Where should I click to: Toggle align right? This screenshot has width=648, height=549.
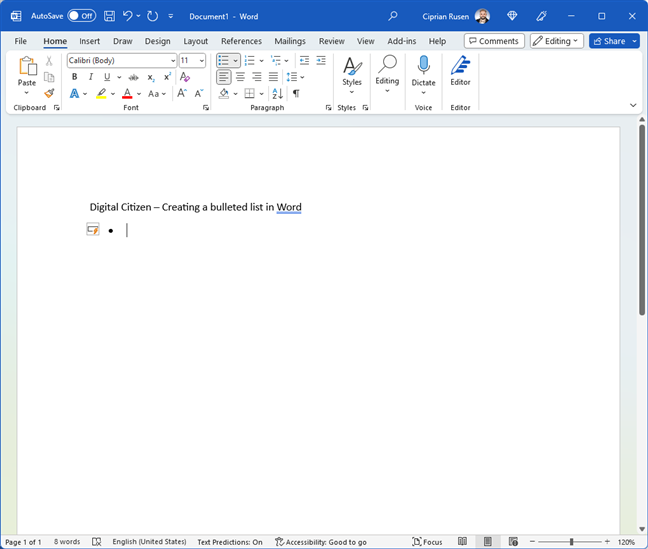[257, 77]
